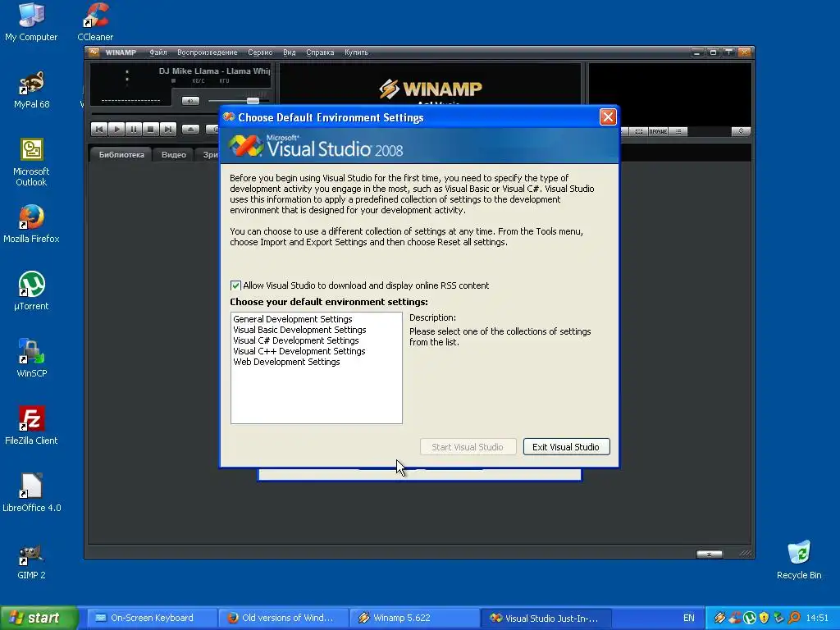Image resolution: width=840 pixels, height=630 pixels.
Task: Click the CCleaner tray icon
Action: coord(735,618)
